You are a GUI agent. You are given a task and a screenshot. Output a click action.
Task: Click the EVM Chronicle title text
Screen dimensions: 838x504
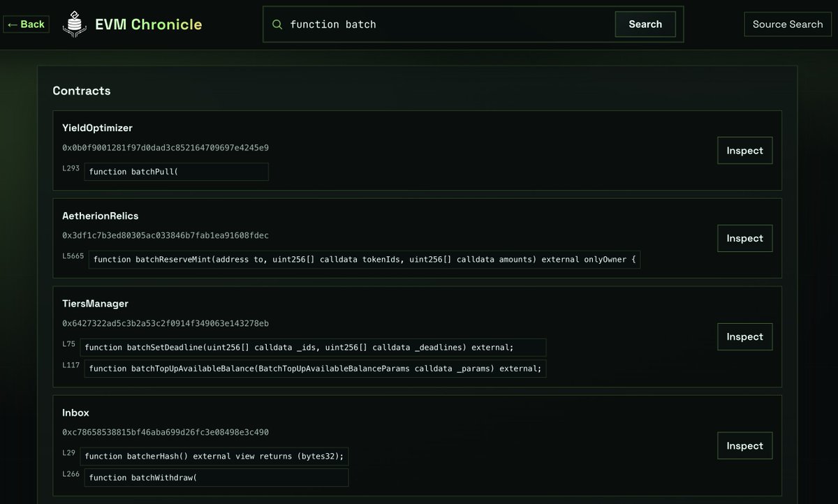pos(149,24)
